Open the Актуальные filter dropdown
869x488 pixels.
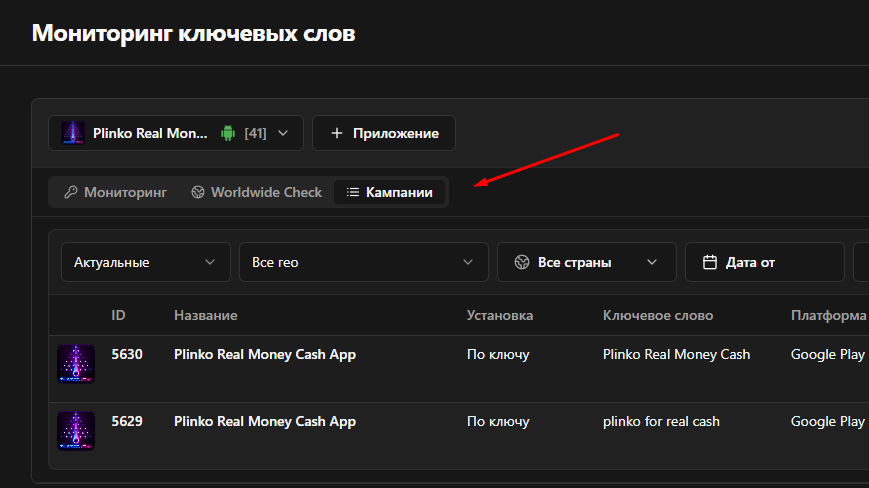pyautogui.click(x=146, y=262)
